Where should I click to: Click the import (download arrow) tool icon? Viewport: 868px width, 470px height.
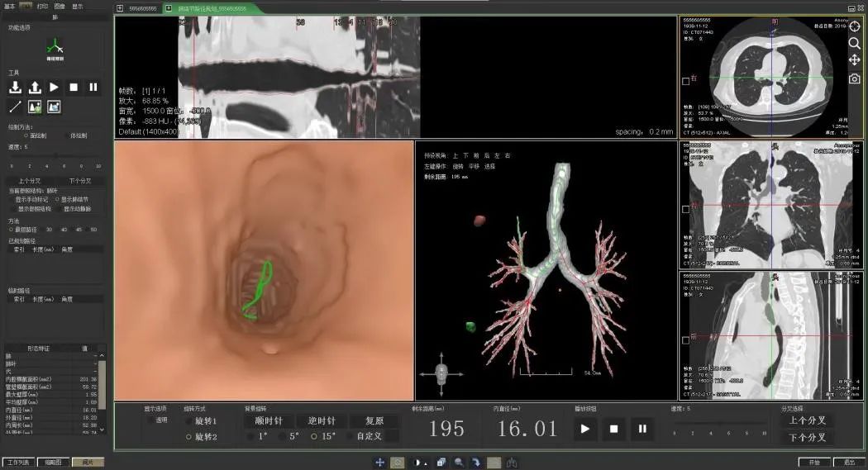pos(16,87)
